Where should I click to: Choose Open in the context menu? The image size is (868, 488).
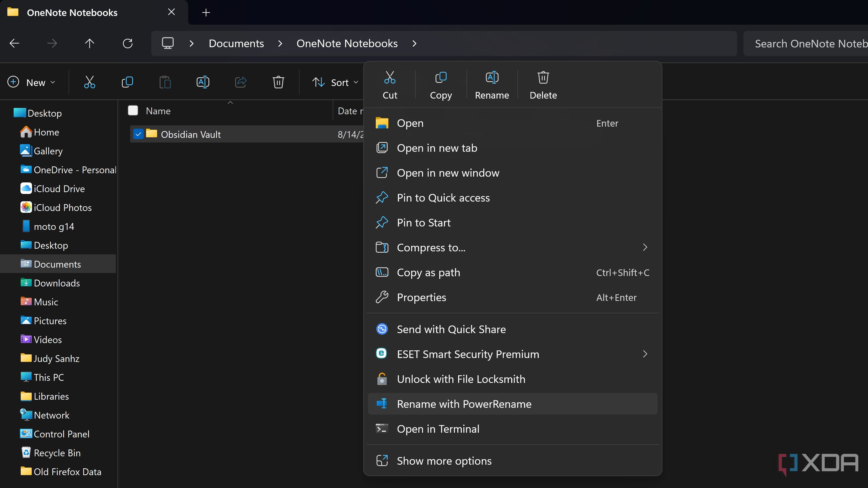pyautogui.click(x=512, y=123)
